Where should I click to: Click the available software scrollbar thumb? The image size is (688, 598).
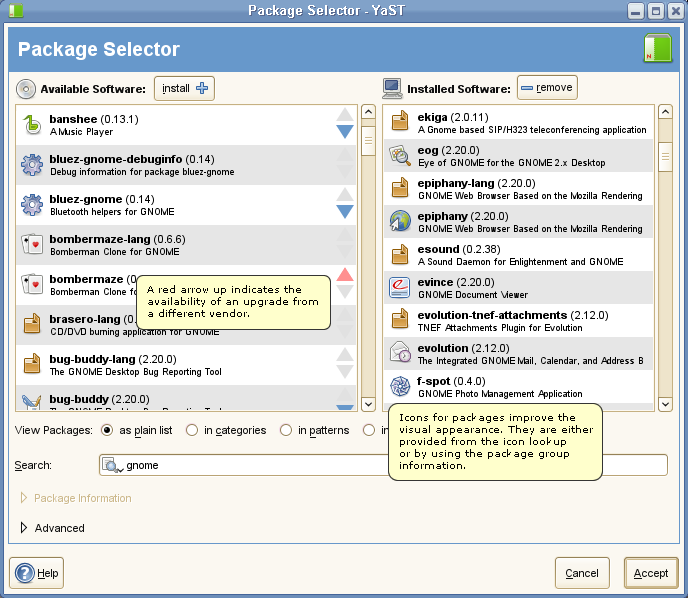[369, 141]
